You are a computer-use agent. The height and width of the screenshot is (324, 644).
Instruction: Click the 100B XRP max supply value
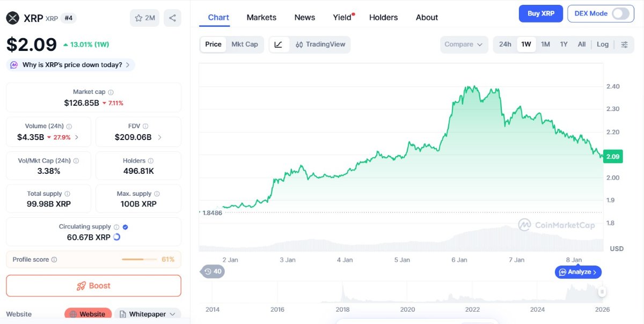[x=138, y=204]
